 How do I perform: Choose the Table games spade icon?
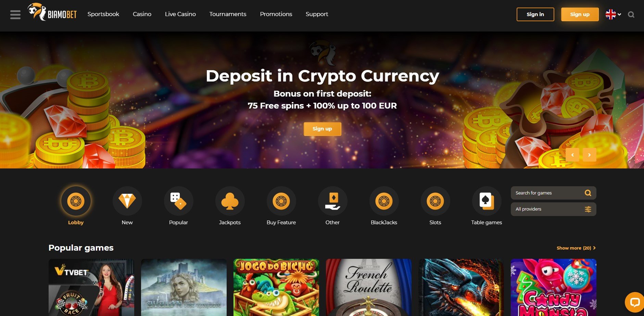(x=487, y=201)
